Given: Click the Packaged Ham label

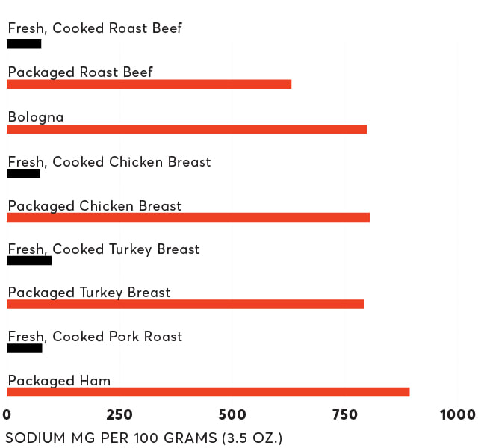Looking at the screenshot, I should click(x=59, y=381).
